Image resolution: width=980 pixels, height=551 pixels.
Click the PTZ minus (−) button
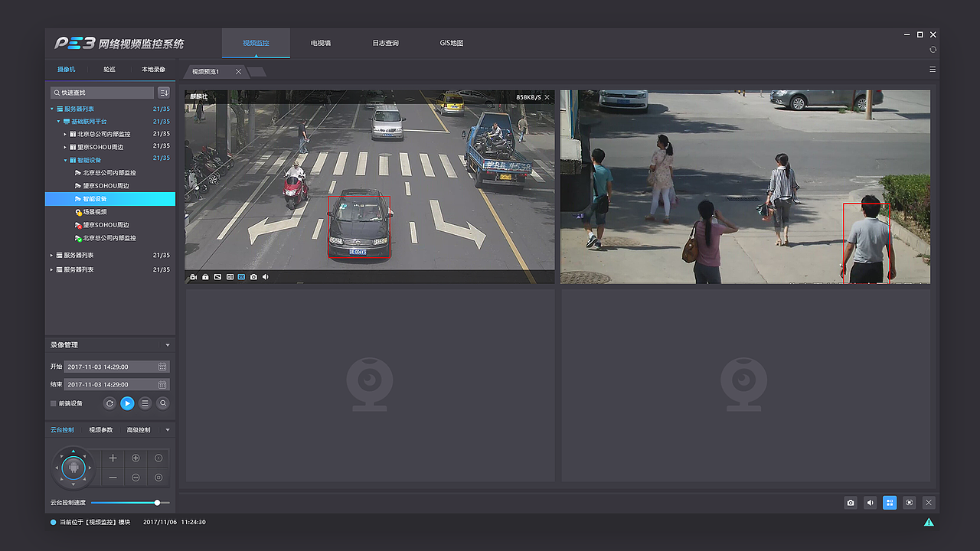point(113,478)
